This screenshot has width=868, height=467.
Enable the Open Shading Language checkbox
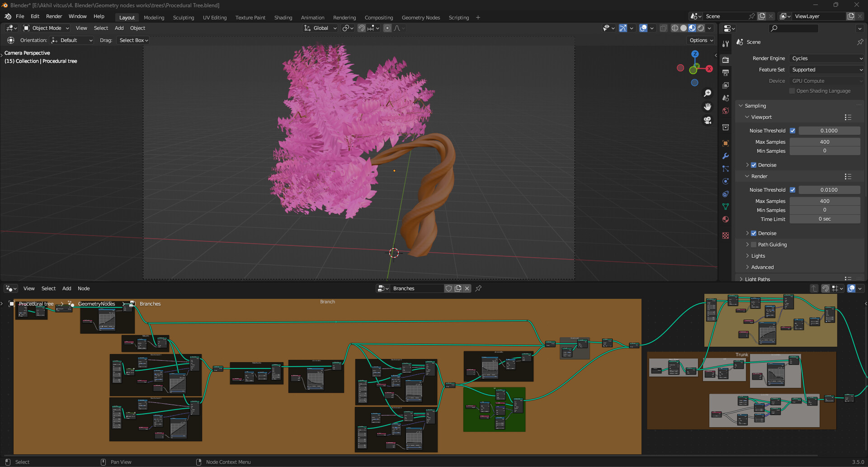coord(792,91)
